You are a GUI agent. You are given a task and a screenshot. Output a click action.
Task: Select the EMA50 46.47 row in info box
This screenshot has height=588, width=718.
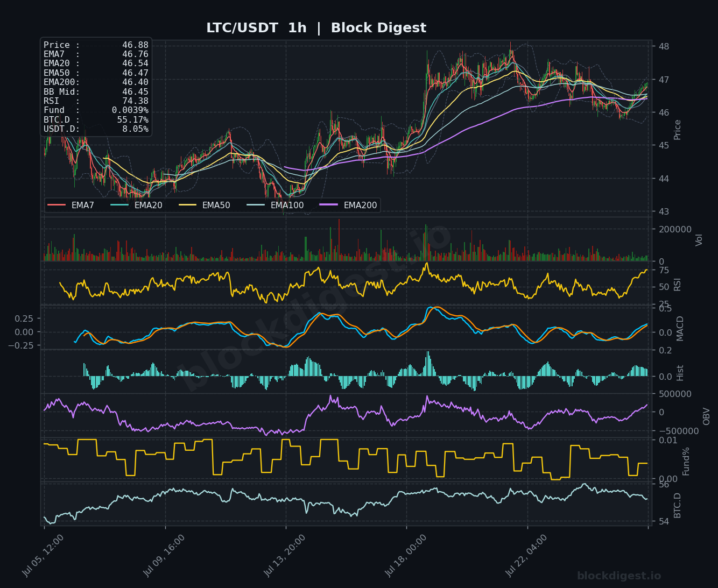(96, 73)
